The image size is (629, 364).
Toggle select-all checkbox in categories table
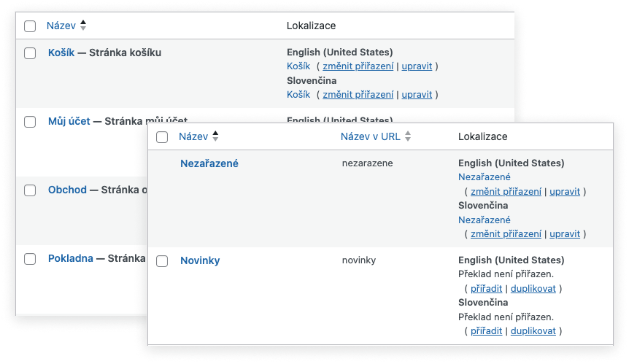coord(162,137)
